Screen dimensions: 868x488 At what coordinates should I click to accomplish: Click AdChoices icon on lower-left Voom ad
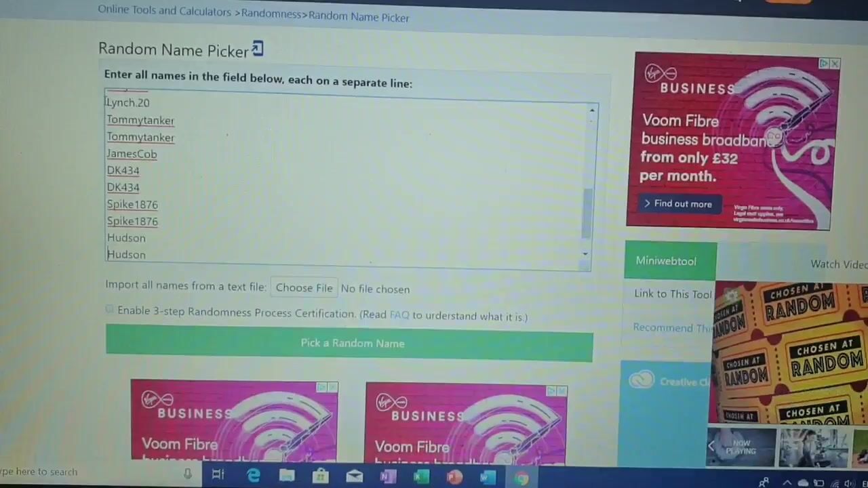click(321, 387)
